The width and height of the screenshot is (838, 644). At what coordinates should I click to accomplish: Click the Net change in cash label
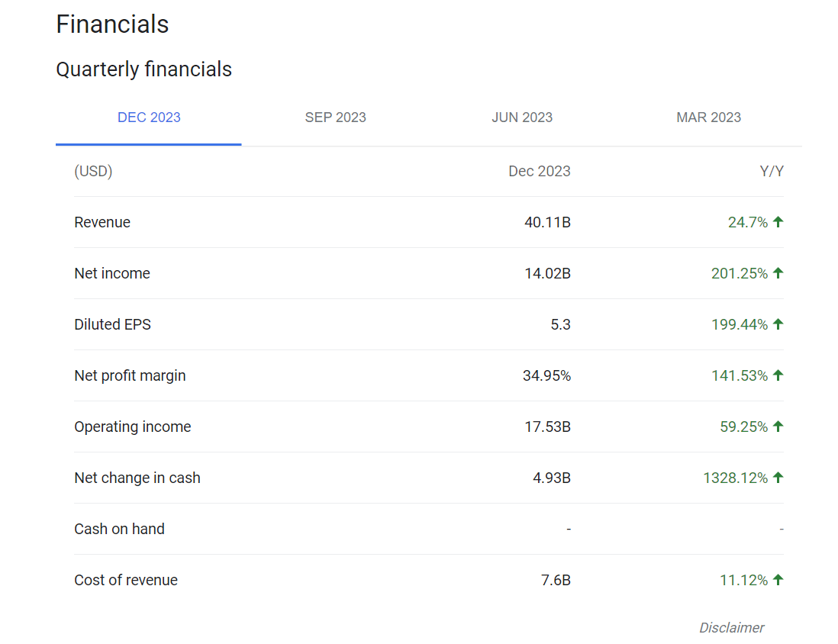[x=137, y=478]
